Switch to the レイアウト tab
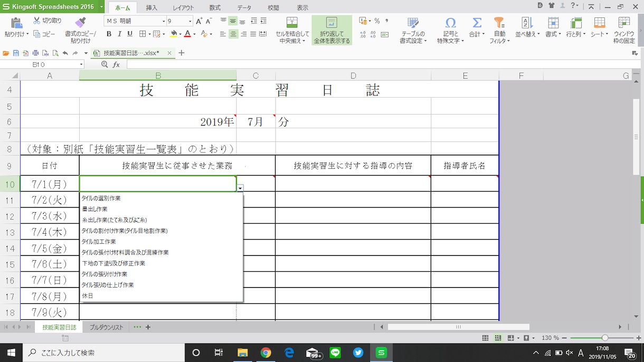Image resolution: width=644 pixels, height=362 pixels. pos(184,8)
